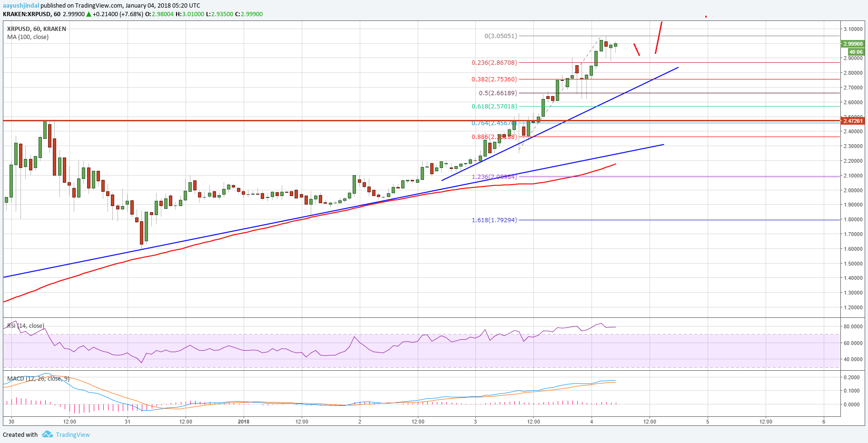
Task: Select the January 4 date axis label
Action: (x=591, y=421)
